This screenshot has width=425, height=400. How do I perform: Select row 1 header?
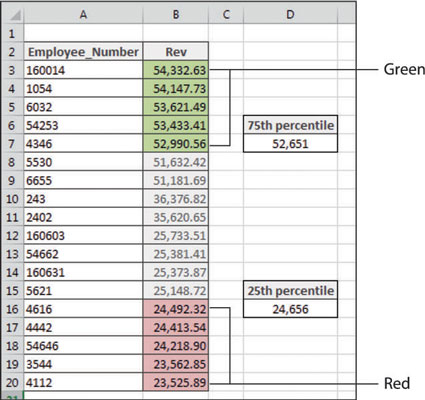click(x=13, y=33)
